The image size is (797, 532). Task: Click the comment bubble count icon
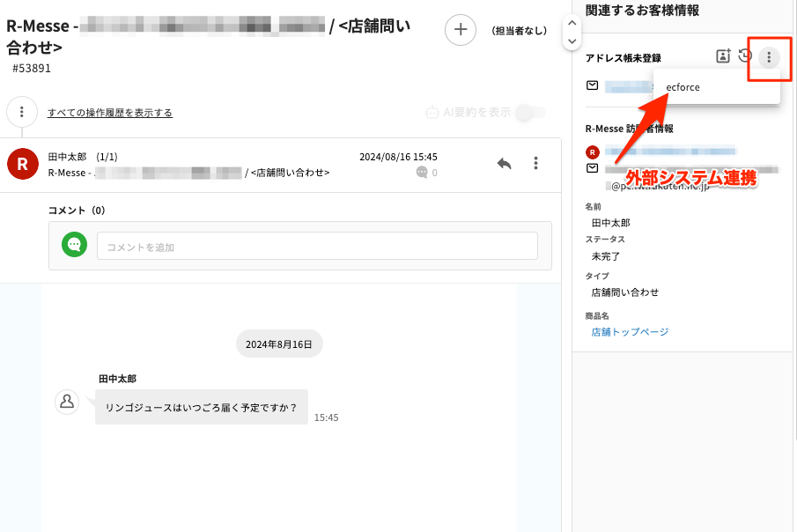click(x=422, y=173)
